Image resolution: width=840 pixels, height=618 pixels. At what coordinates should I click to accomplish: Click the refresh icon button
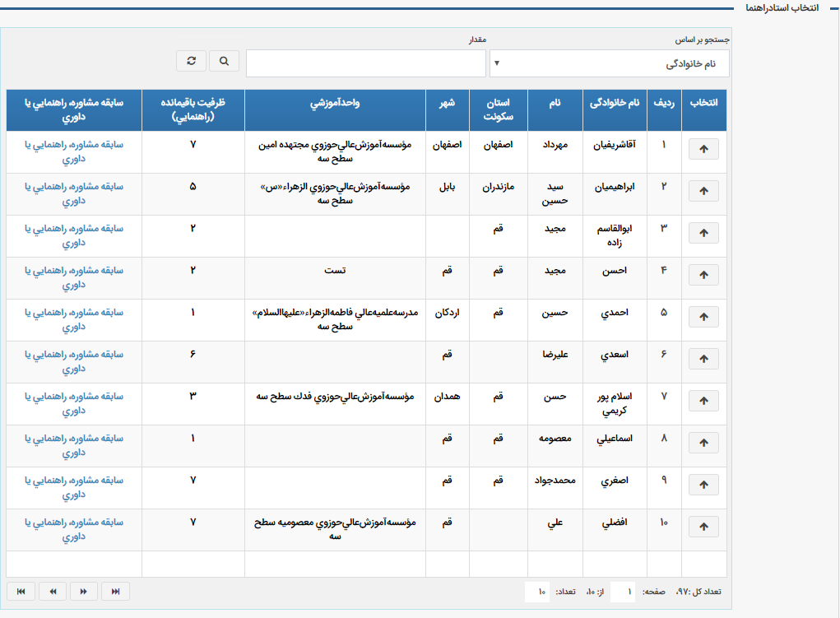point(191,61)
